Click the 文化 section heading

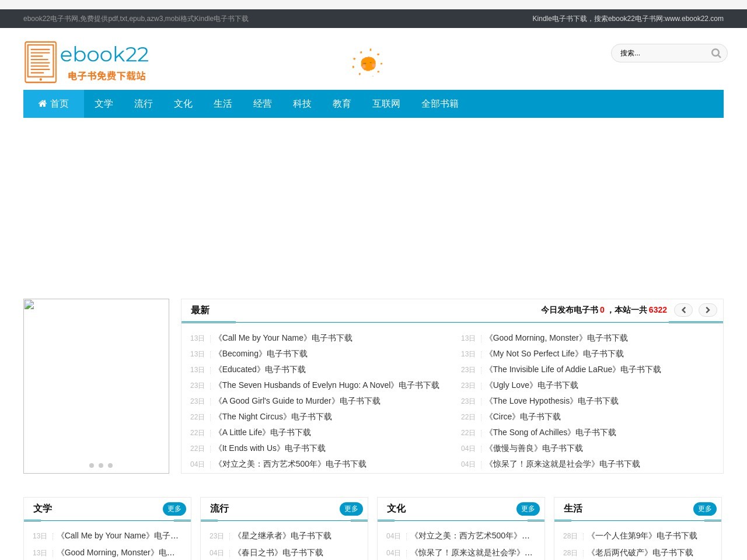[x=396, y=509]
